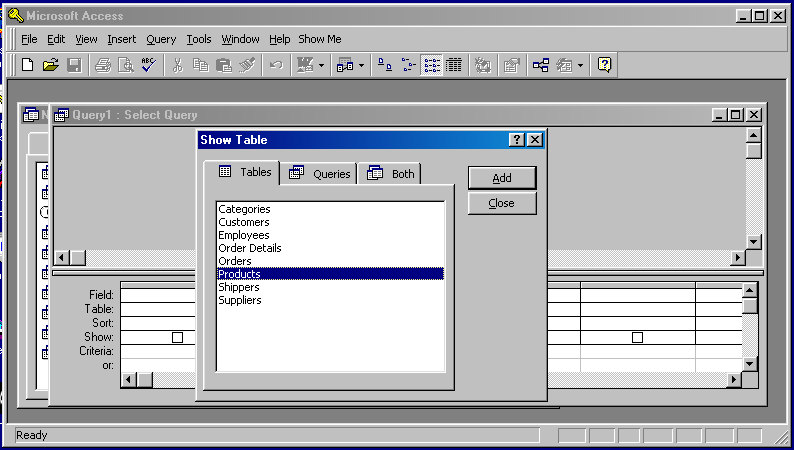Viewport: 794px width, 450px height.
Task: Open the Show Me menu
Action: click(320, 39)
